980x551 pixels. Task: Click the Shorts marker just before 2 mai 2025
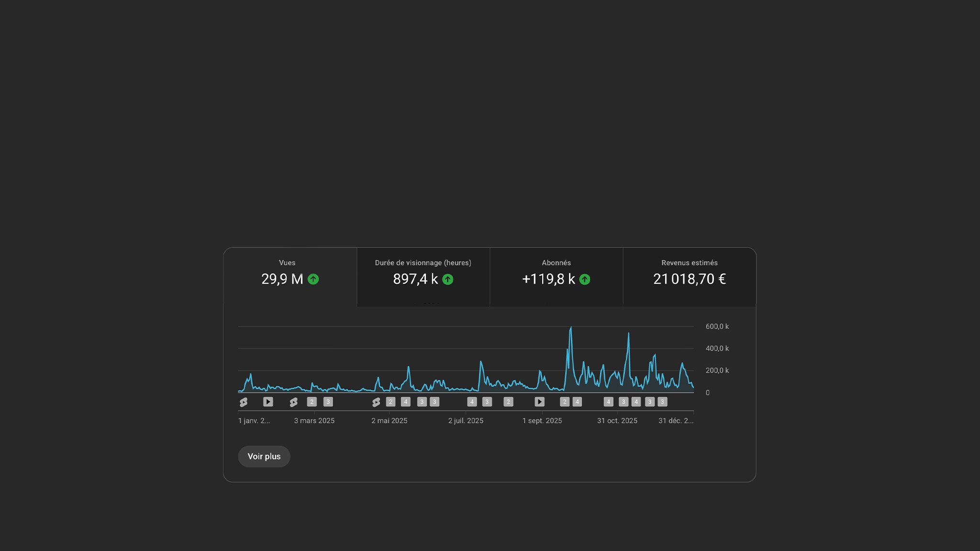click(376, 402)
